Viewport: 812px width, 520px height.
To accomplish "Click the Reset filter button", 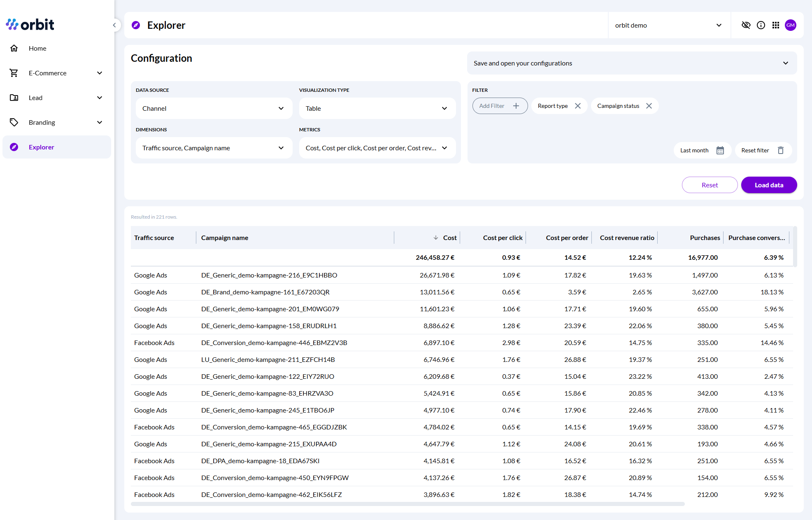I will (763, 150).
